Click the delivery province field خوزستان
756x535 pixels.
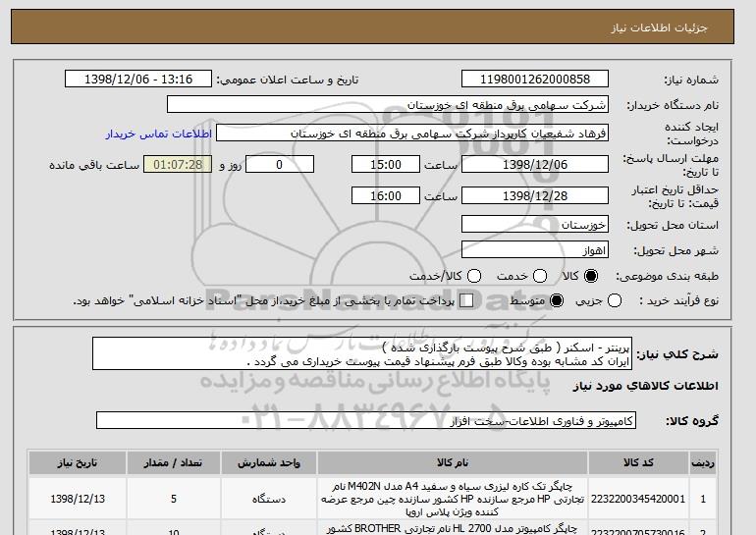(x=535, y=224)
